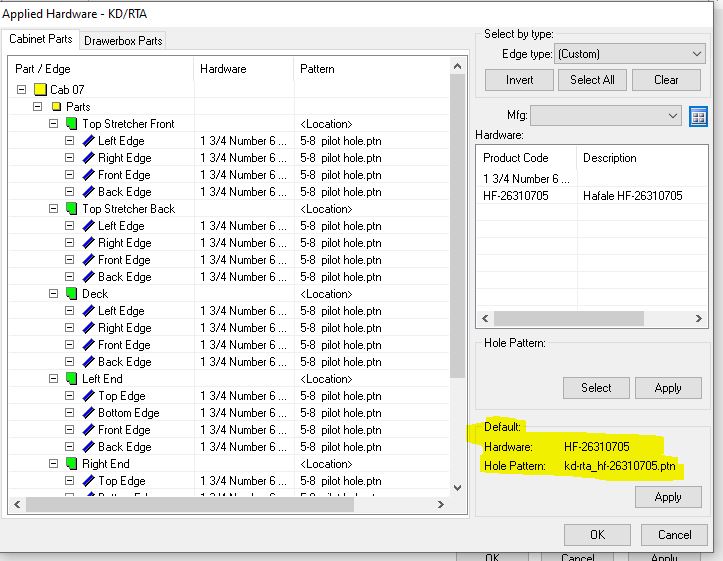The height and width of the screenshot is (561, 723).
Task: Click the Invert button
Action: pyautogui.click(x=519, y=80)
